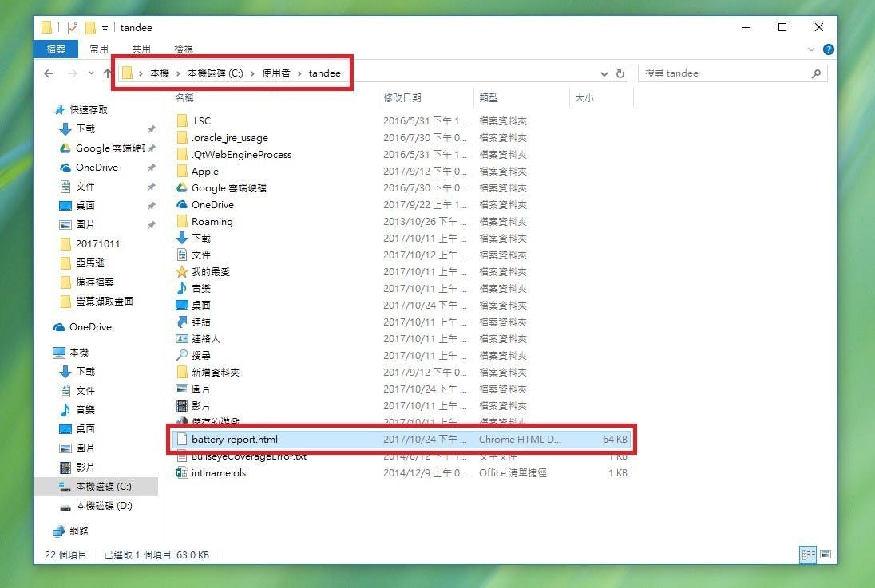Open recent locations dropdown beside forward arrow
Image resolution: width=875 pixels, height=588 pixels.
(x=91, y=73)
